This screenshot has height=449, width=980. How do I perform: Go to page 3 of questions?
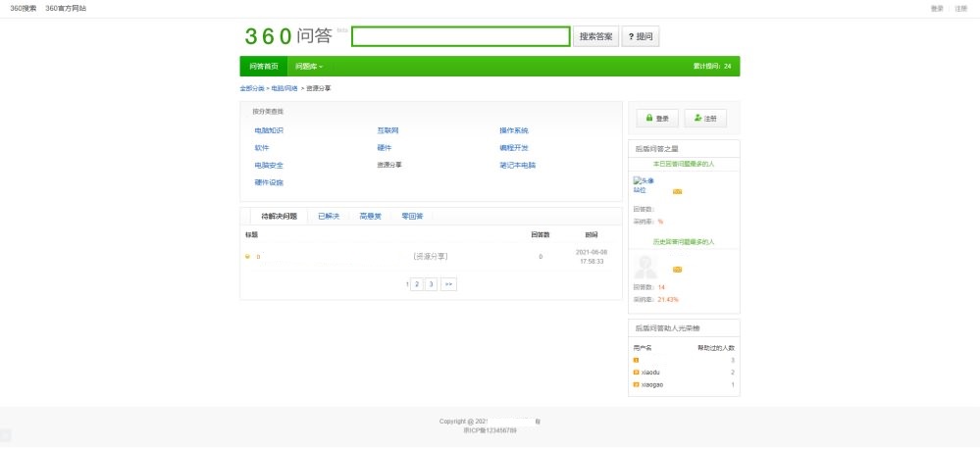click(x=431, y=284)
